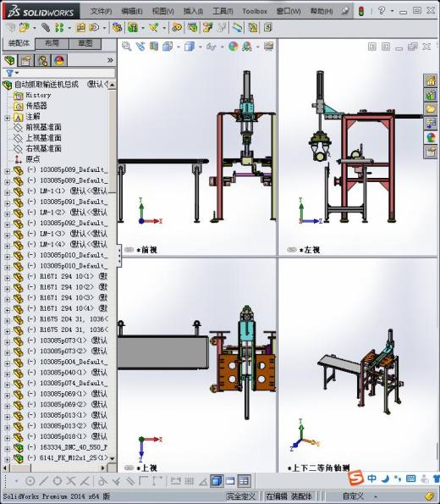Open the PropertyManager tab icon
This screenshot has height=504, width=440.
click(26, 60)
